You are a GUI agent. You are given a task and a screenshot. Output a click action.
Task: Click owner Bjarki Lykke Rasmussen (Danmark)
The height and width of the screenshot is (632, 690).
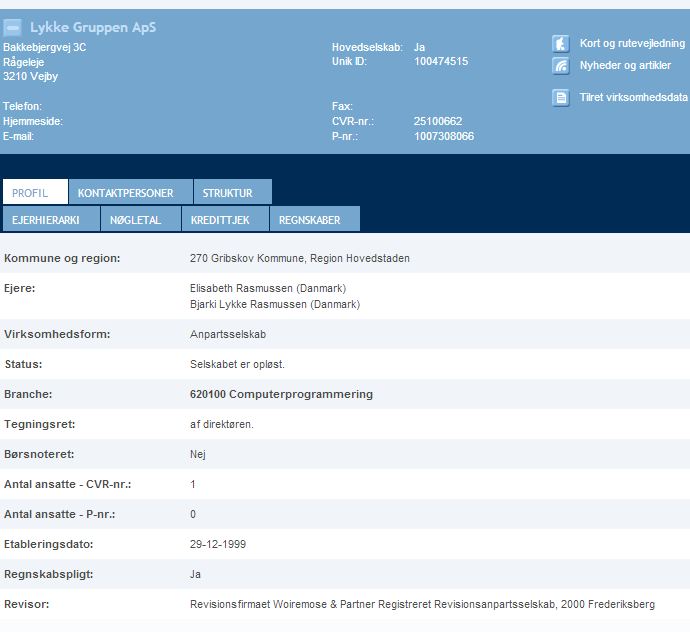(x=275, y=304)
